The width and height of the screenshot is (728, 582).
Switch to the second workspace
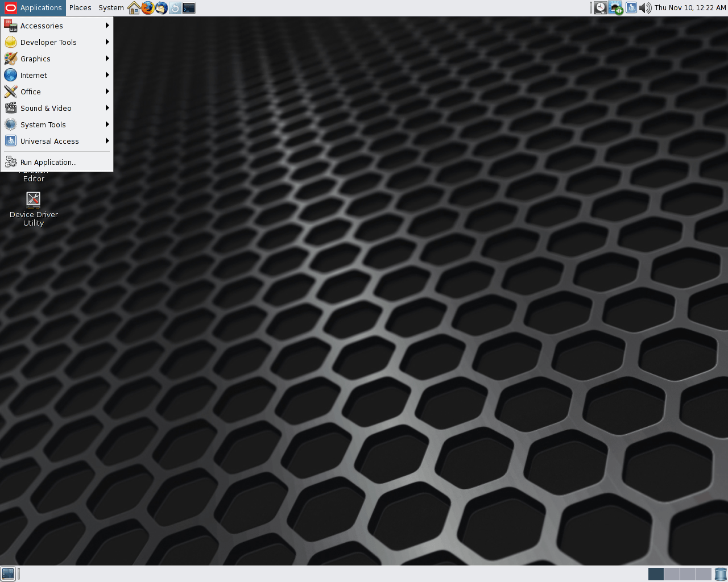pyautogui.click(x=672, y=574)
